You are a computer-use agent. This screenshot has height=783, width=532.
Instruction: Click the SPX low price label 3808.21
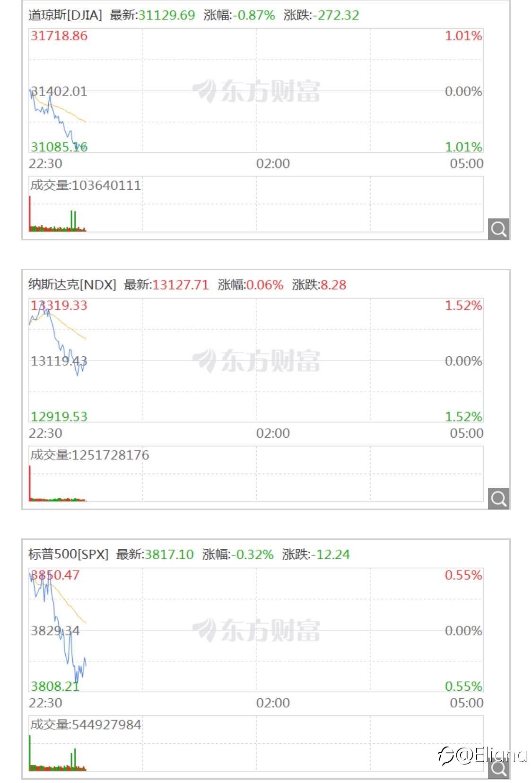[55, 686]
